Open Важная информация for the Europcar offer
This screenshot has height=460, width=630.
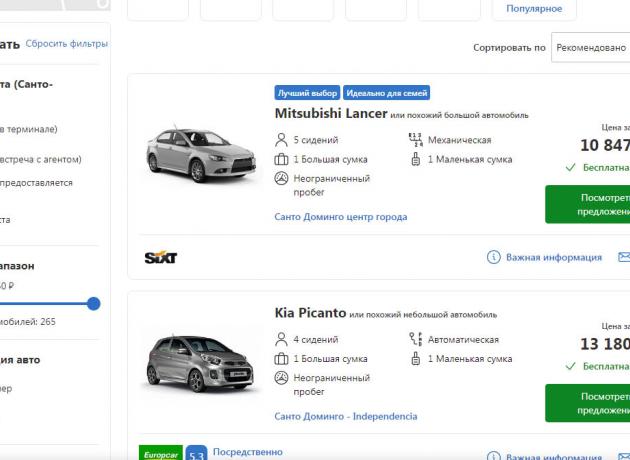point(554,457)
